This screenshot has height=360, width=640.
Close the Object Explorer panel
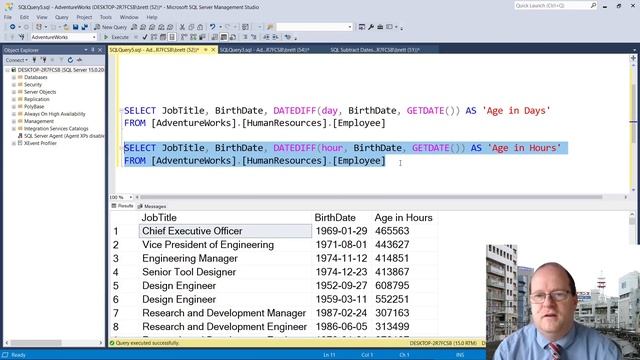pyautogui.click(x=100, y=50)
